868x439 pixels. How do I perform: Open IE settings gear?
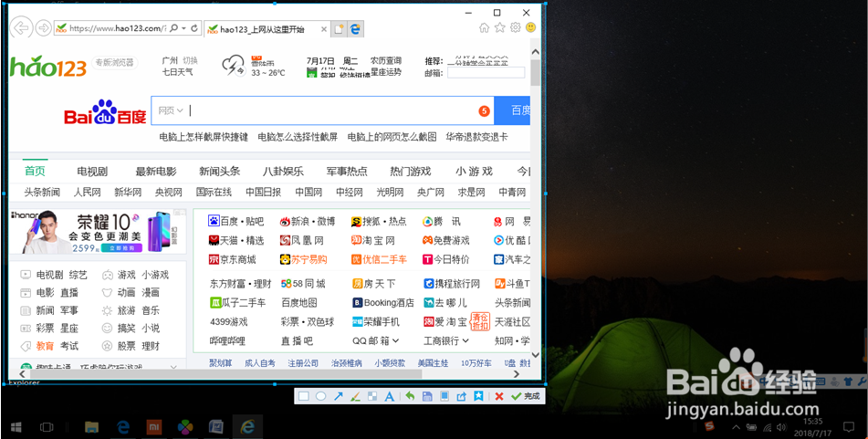[516, 27]
